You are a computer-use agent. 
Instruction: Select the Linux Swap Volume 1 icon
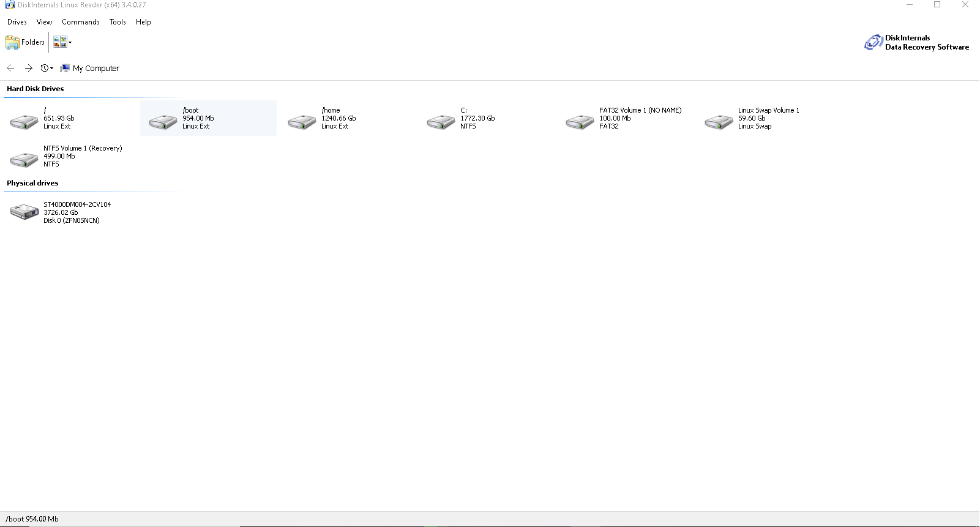(x=719, y=121)
